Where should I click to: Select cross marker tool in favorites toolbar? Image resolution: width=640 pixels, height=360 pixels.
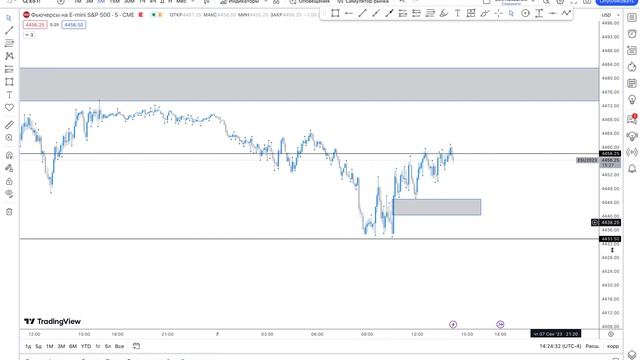pyautogui.click(x=498, y=13)
